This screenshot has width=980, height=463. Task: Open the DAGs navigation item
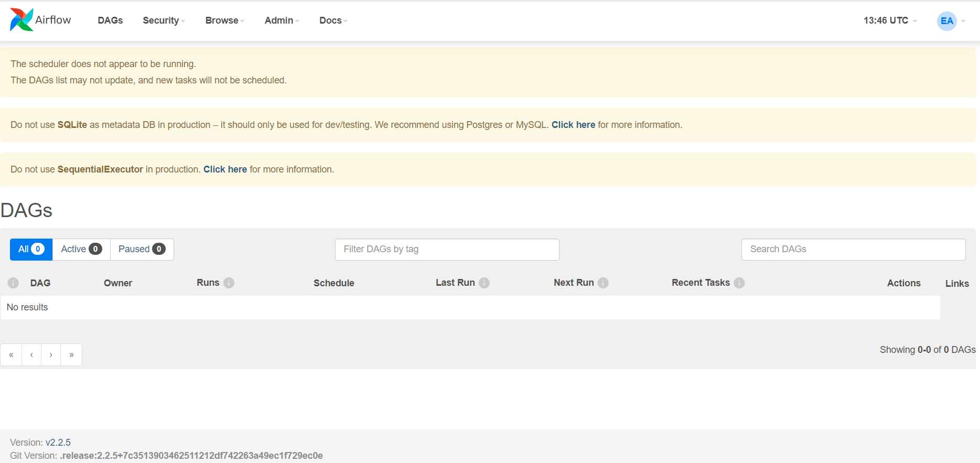click(x=110, y=20)
